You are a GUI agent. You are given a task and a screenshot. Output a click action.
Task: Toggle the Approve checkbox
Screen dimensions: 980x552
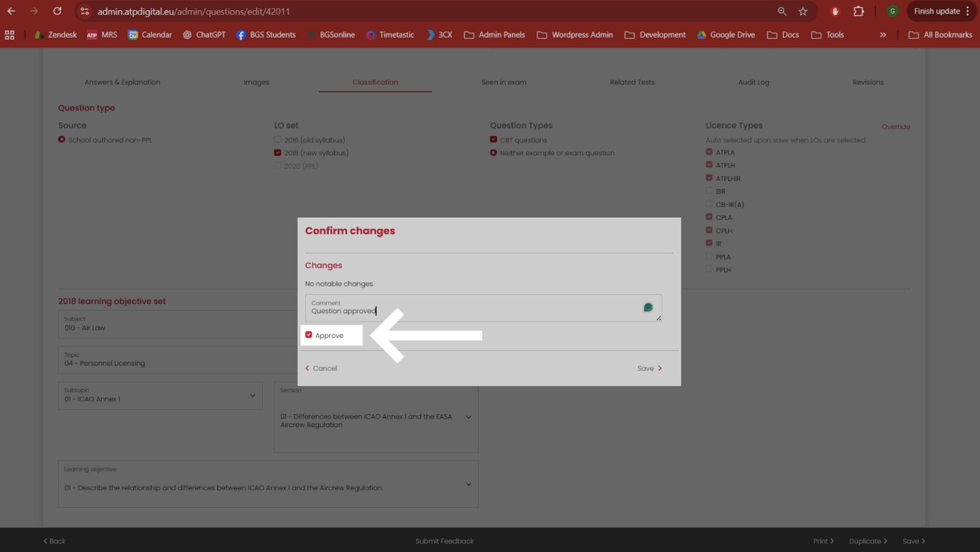point(309,335)
